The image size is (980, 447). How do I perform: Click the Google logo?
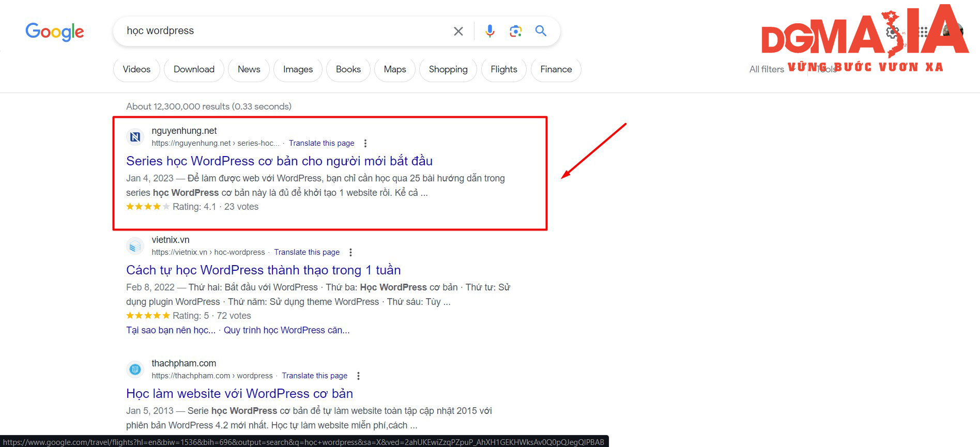(x=55, y=32)
